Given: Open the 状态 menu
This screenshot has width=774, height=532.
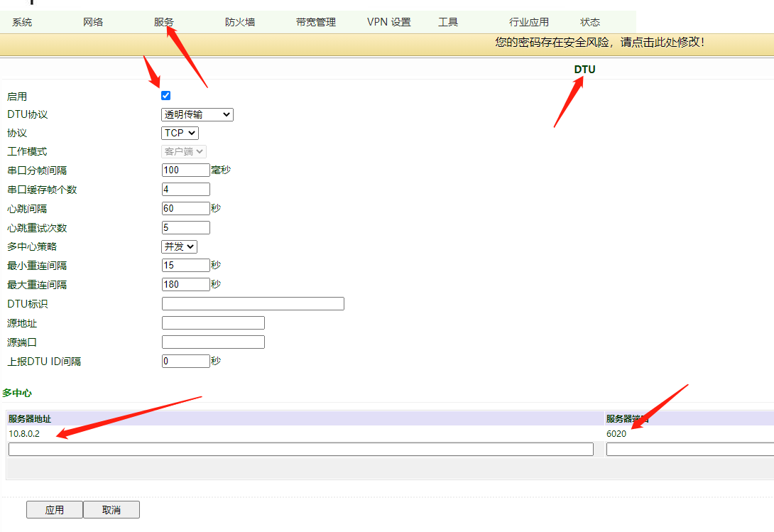Looking at the screenshot, I should (589, 21).
